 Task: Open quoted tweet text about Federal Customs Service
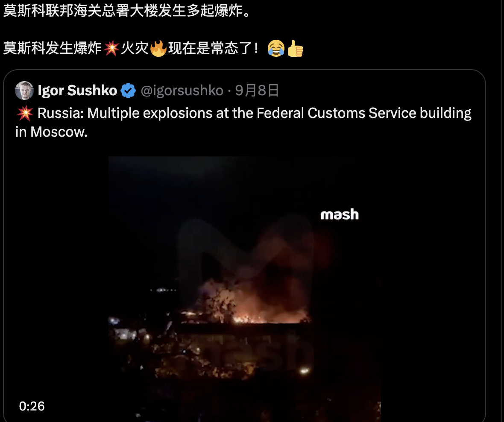coord(243,123)
